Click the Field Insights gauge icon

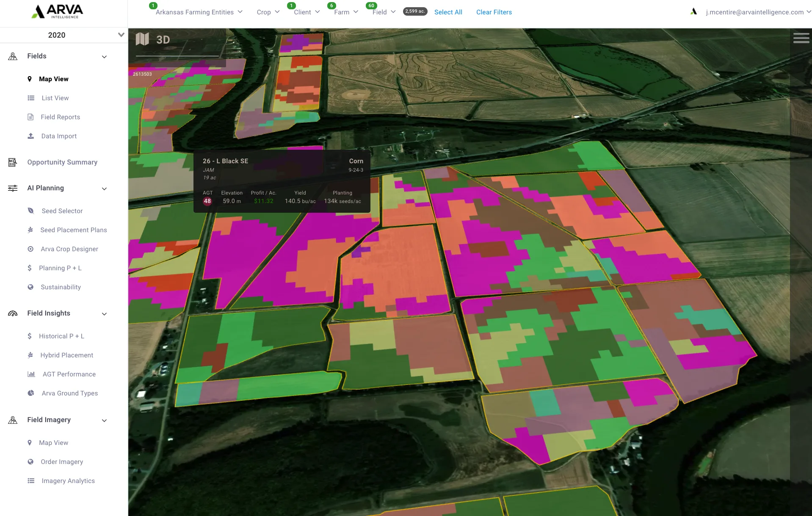tap(13, 313)
